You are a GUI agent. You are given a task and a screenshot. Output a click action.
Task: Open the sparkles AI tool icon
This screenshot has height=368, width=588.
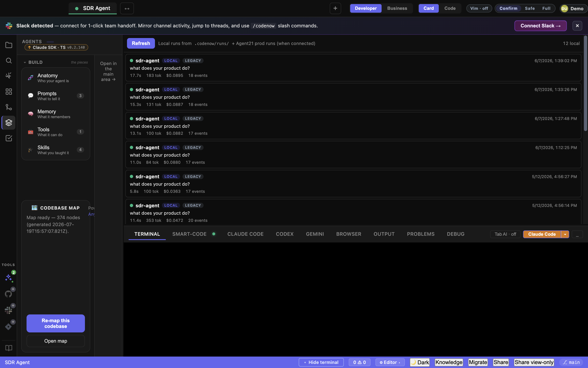pyautogui.click(x=9, y=277)
